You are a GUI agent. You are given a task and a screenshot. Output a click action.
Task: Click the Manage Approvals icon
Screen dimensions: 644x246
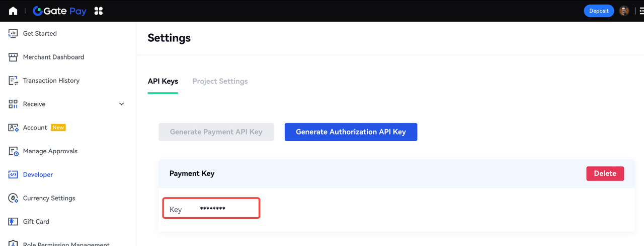(x=14, y=151)
